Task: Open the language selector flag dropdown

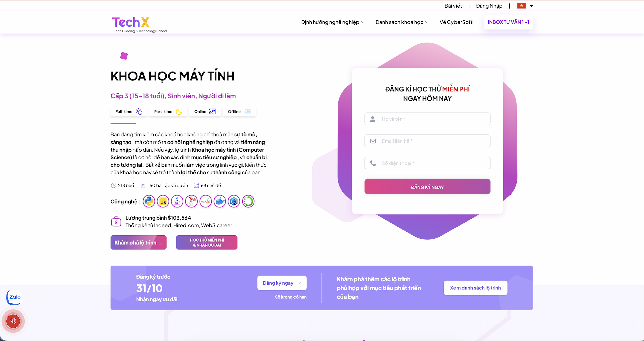Action: pyautogui.click(x=524, y=6)
